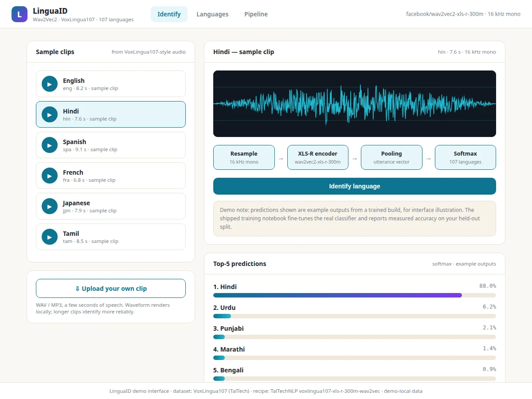This screenshot has width=532, height=399.
Task: Play the Tamil sample clip
Action: tap(50, 237)
